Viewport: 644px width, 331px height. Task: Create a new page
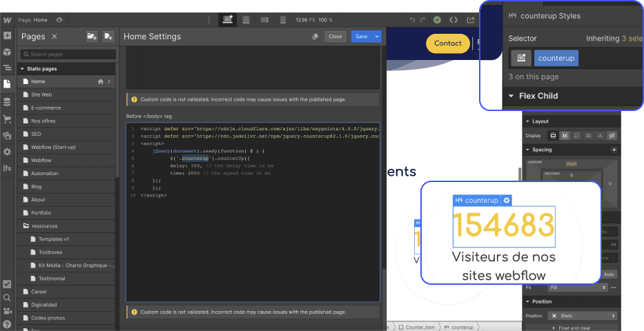point(108,37)
